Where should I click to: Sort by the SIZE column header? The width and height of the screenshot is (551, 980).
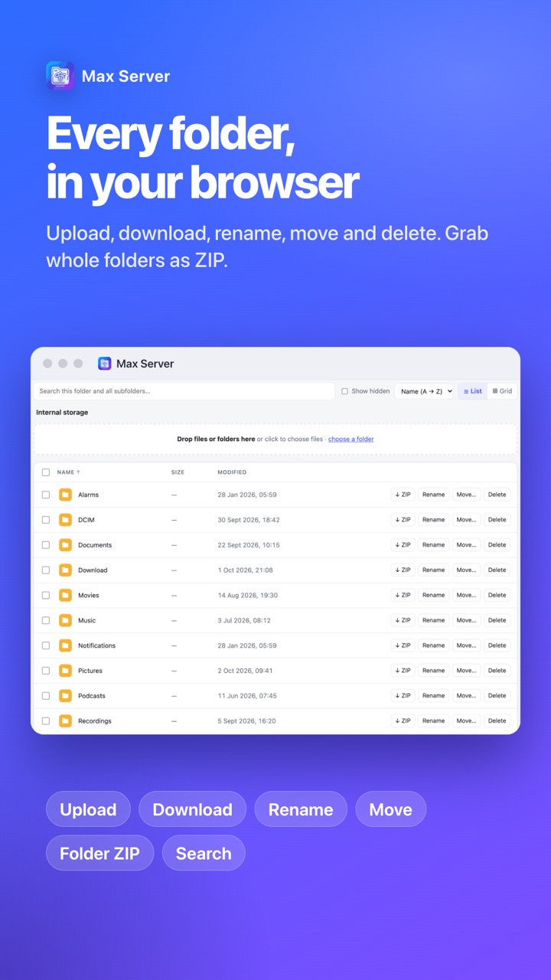178,472
